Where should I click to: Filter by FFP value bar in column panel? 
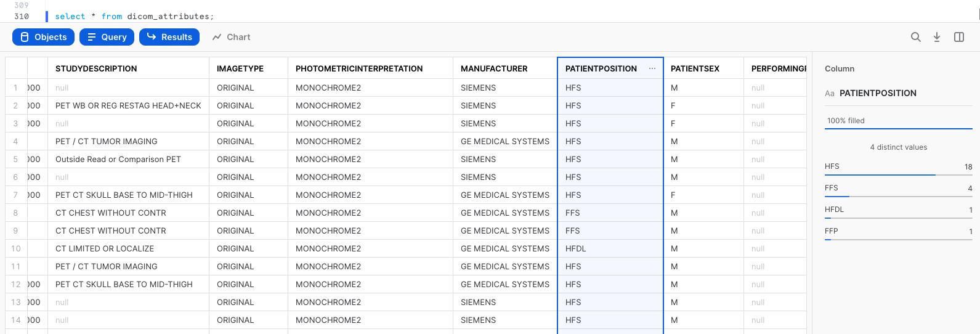click(898, 232)
